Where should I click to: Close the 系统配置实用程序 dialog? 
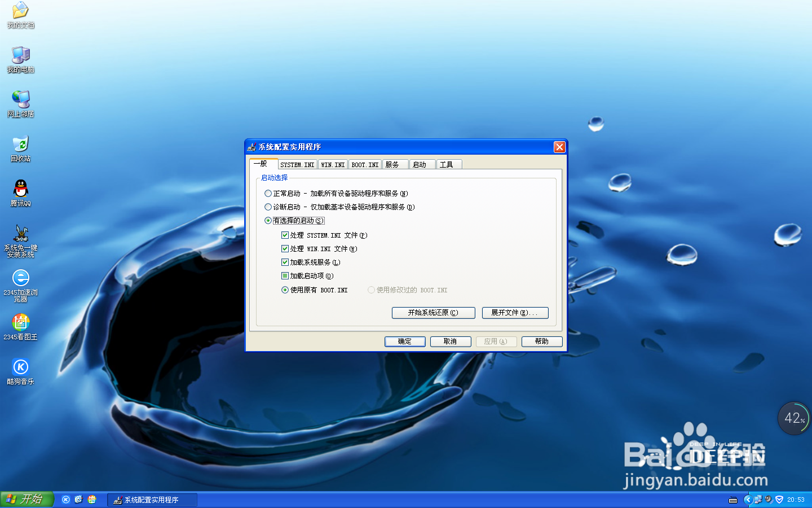[x=559, y=147]
